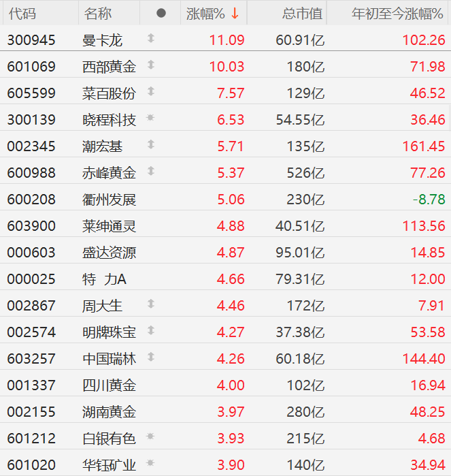
Task: Click the 34.94 year-to-date value
Action: 428,465
